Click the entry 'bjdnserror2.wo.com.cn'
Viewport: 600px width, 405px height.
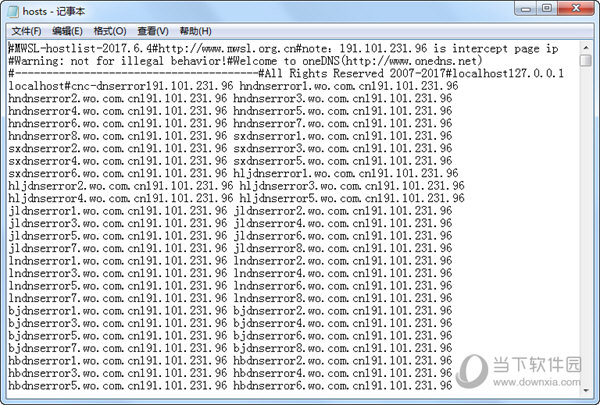[298, 310]
